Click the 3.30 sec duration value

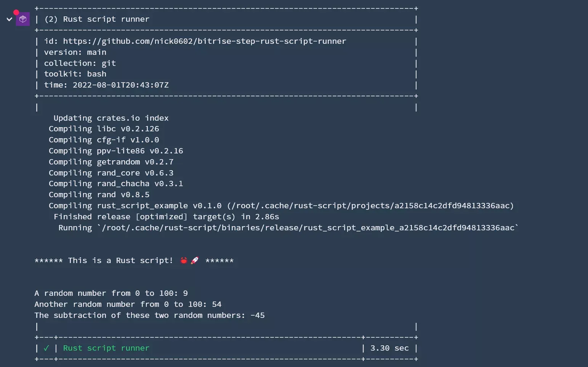tap(389, 348)
